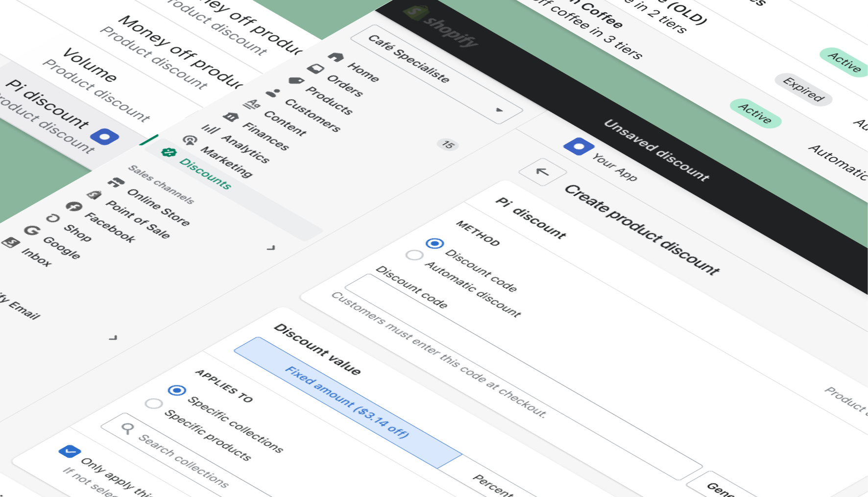
Task: Open the Café Spécialiste store dropdown
Action: [x=436, y=73]
